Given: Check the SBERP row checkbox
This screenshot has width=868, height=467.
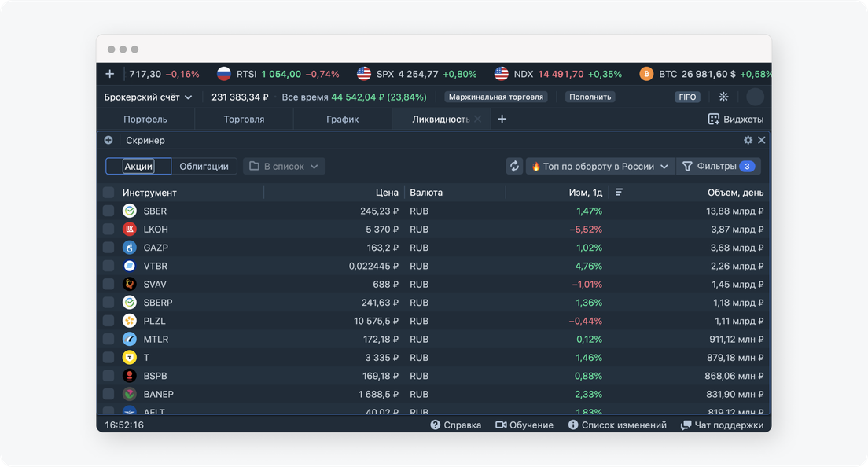Looking at the screenshot, I should [108, 302].
